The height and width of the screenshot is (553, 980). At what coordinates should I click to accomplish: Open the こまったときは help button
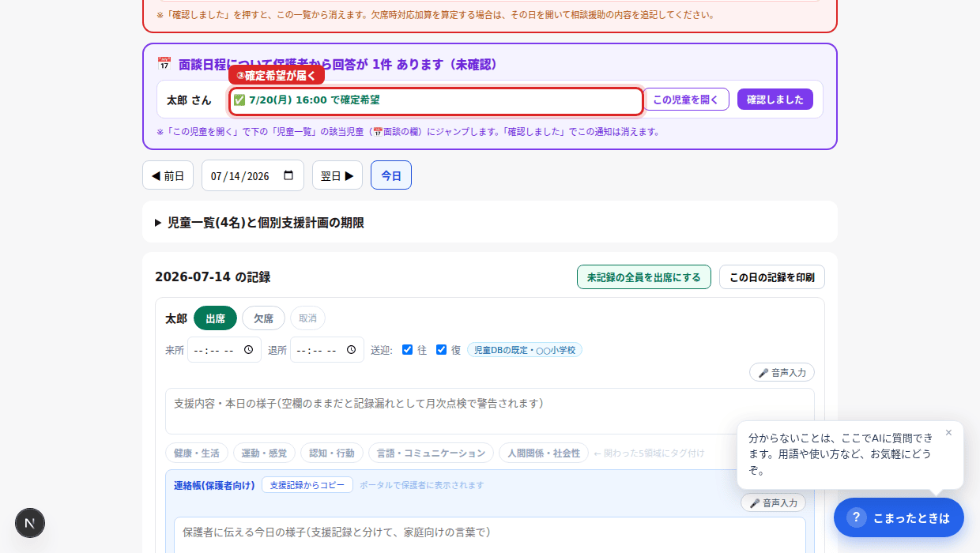(x=899, y=517)
